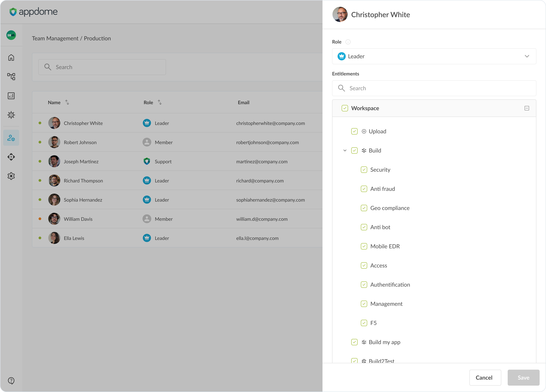The image size is (546, 392).
Task: Click Richard Thompson's Leader crown icon
Action: coord(147,181)
